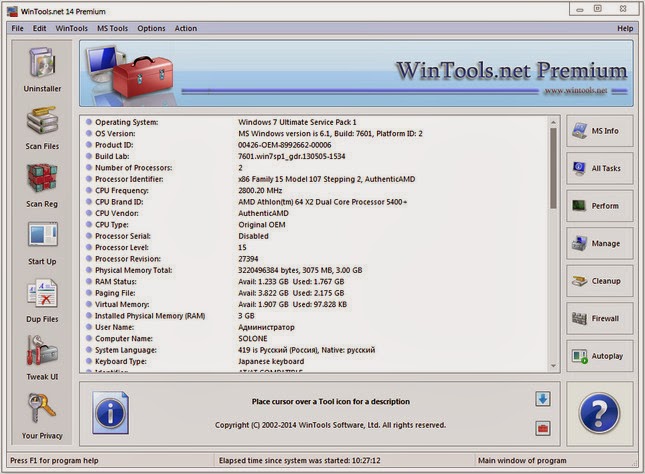Click the value '00426-OEM-8992662-00006'
645x474 pixels.
pos(284,145)
